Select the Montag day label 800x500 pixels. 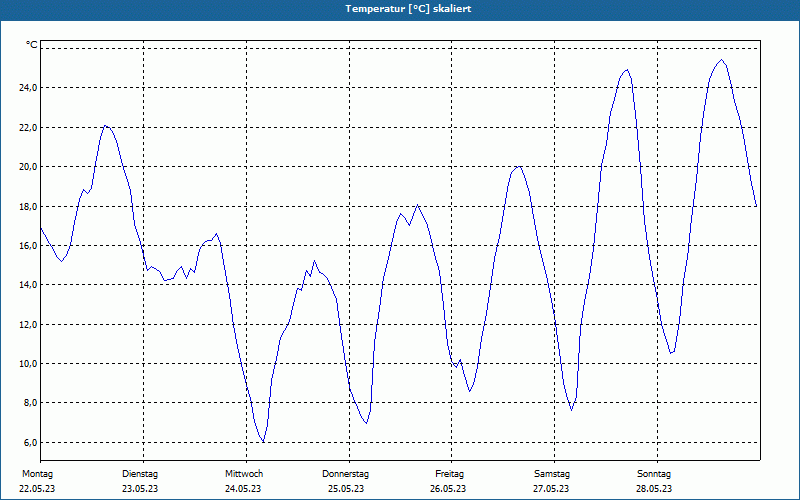coord(37,474)
